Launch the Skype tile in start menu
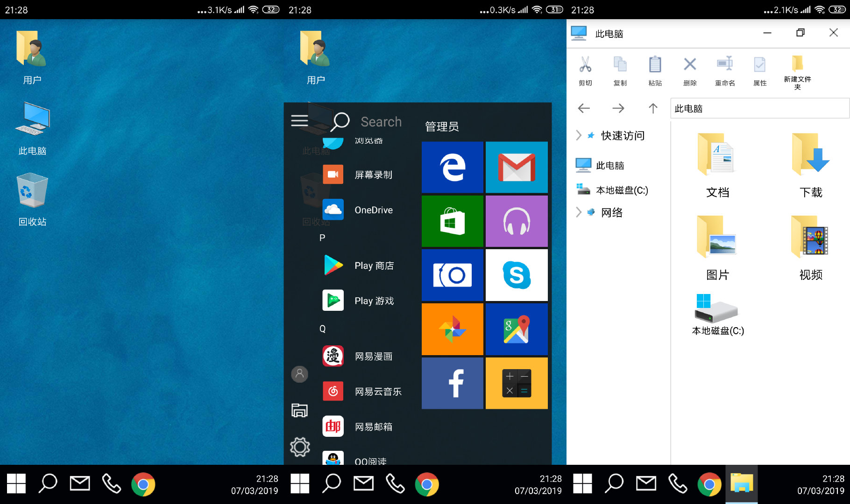850x504 pixels. click(516, 275)
